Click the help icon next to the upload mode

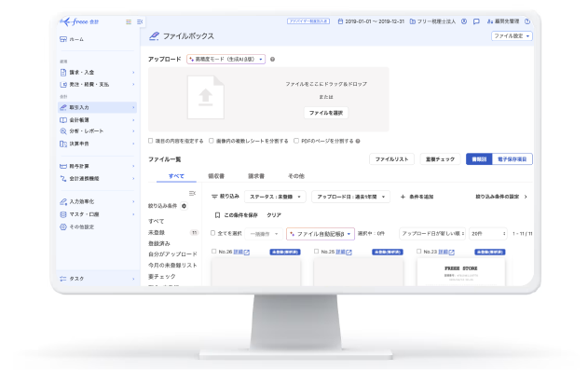273,60
